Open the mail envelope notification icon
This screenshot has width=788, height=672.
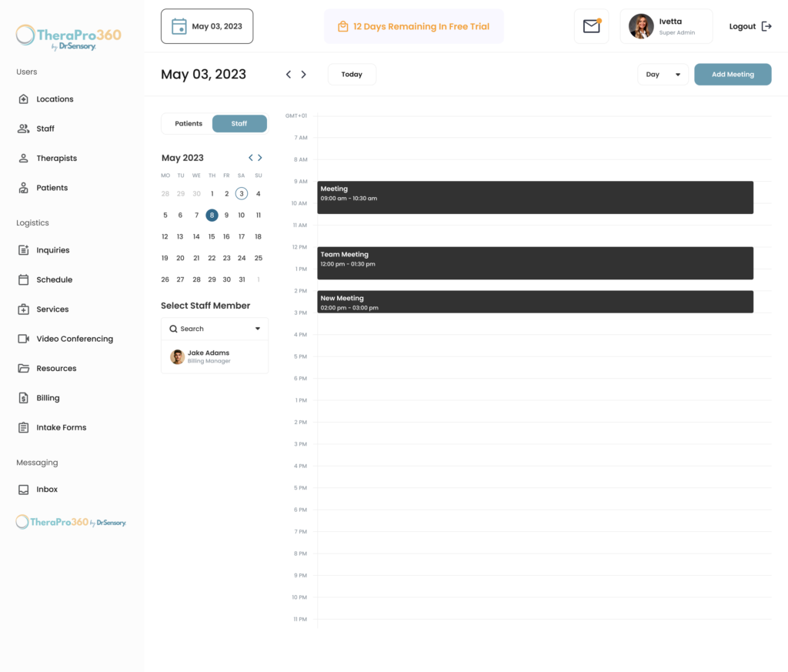[592, 26]
